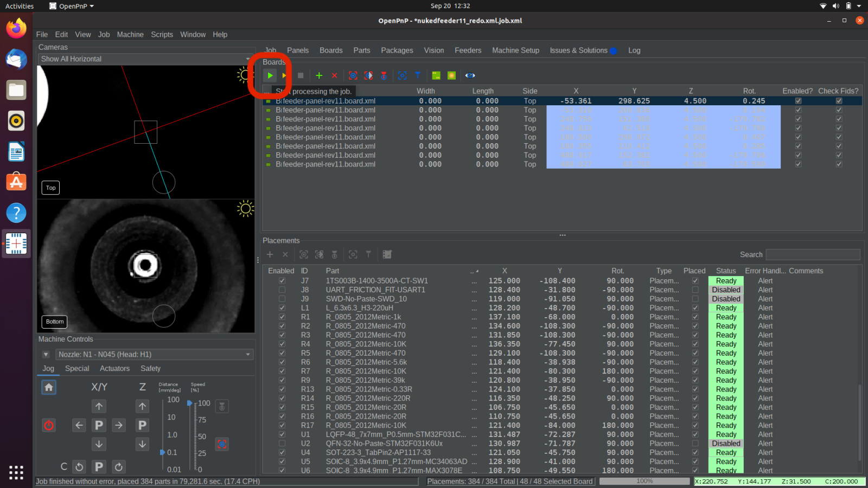This screenshot has width=868, height=488.
Task: Open J7 part selector ellipsis
Action: (x=475, y=281)
